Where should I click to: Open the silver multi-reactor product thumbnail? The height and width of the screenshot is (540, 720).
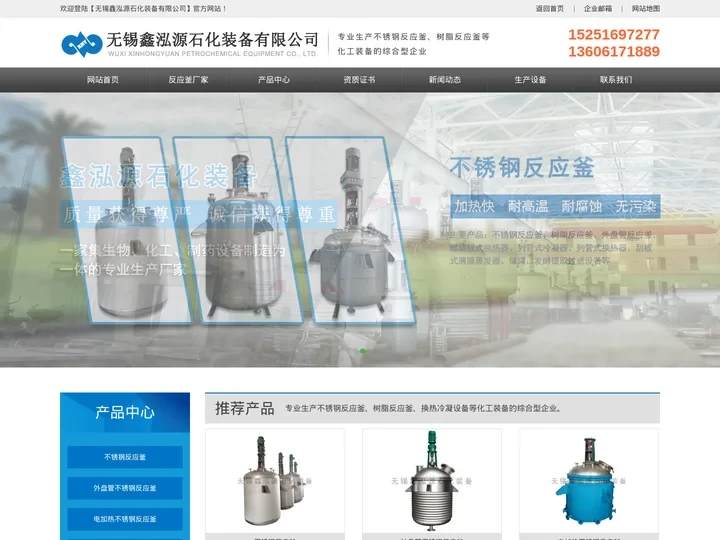tap(275, 481)
